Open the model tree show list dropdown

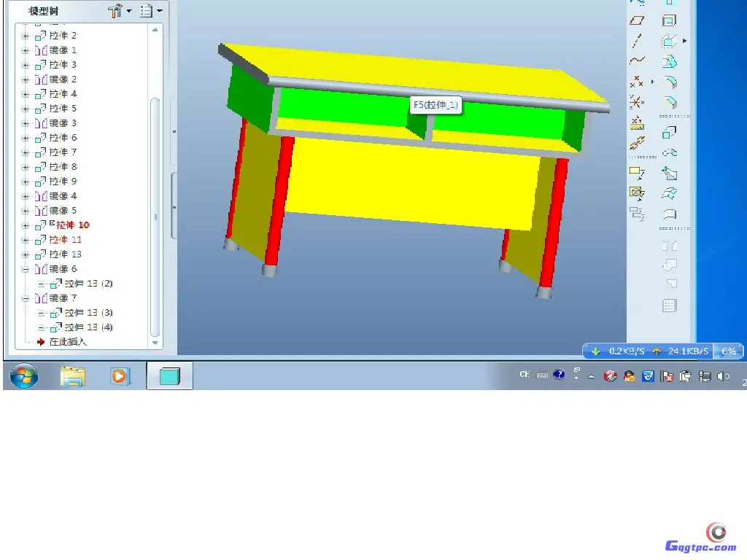pos(150,11)
